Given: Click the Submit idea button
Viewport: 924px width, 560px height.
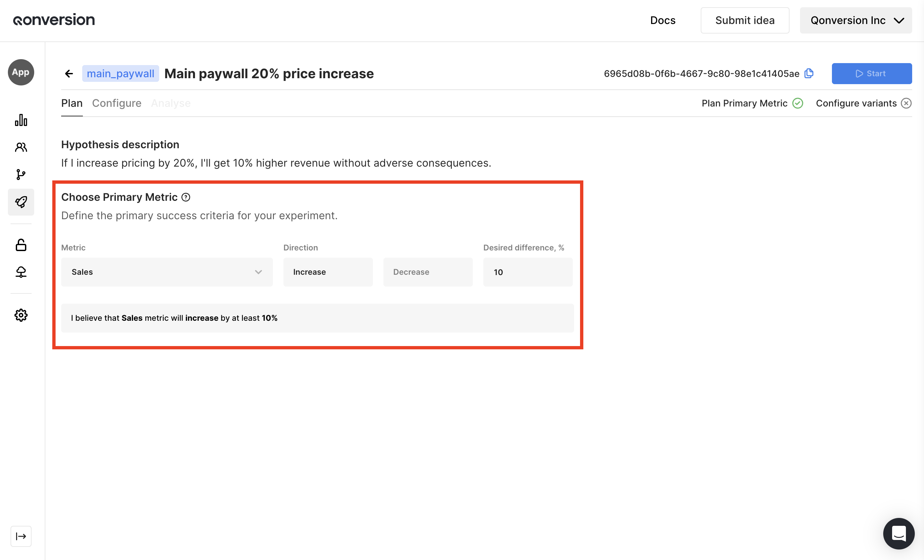Looking at the screenshot, I should (x=744, y=20).
